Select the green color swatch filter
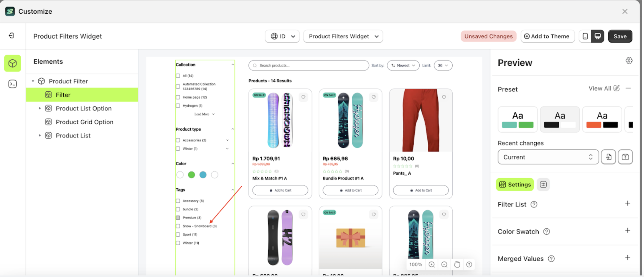 (x=191, y=175)
